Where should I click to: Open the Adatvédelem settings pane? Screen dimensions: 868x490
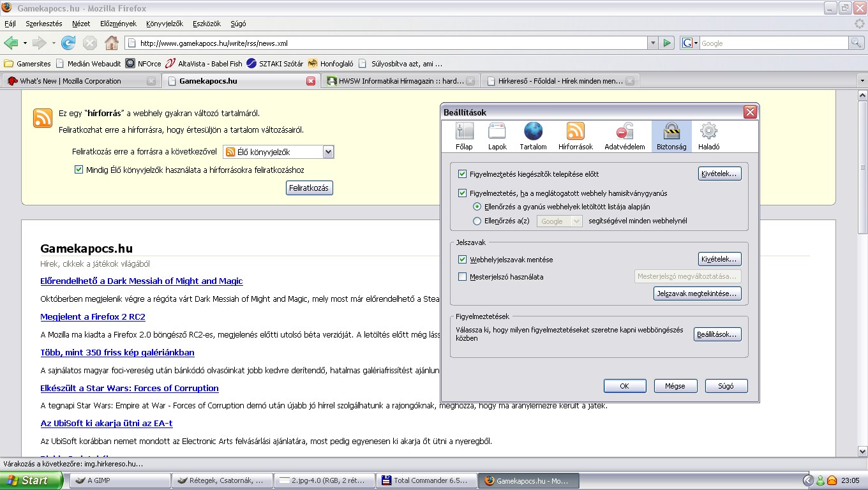tap(624, 137)
